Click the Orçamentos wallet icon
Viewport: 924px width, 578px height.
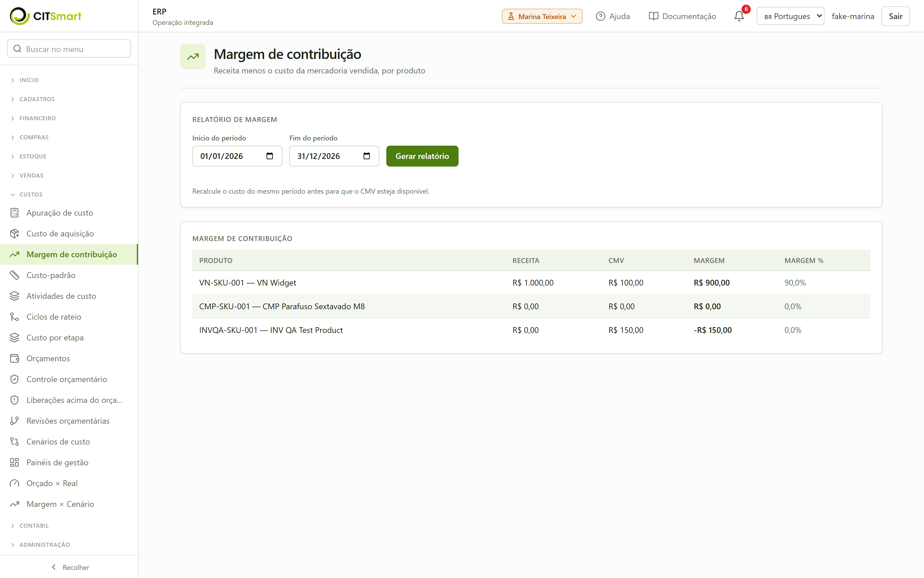[x=14, y=359]
